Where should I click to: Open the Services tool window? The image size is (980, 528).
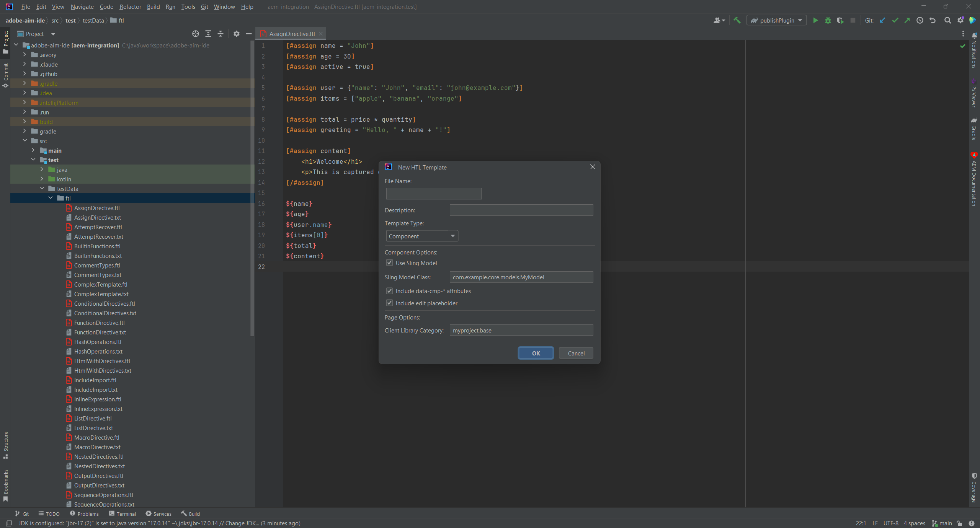[158, 514]
